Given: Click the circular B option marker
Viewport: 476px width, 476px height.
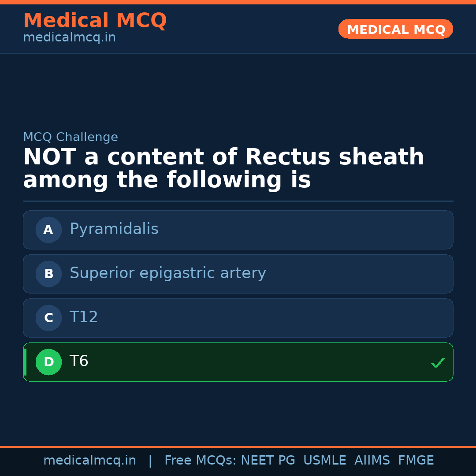Looking at the screenshot, I should click(x=48, y=274).
